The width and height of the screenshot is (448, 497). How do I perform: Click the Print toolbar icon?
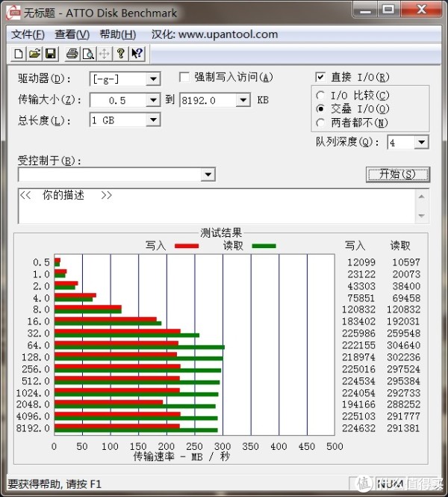(72, 54)
